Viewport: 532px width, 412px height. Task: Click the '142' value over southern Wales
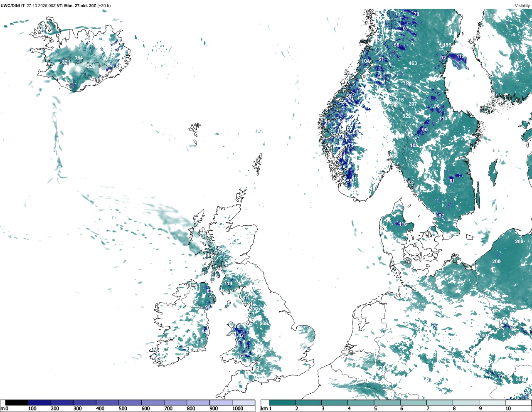[259, 368]
